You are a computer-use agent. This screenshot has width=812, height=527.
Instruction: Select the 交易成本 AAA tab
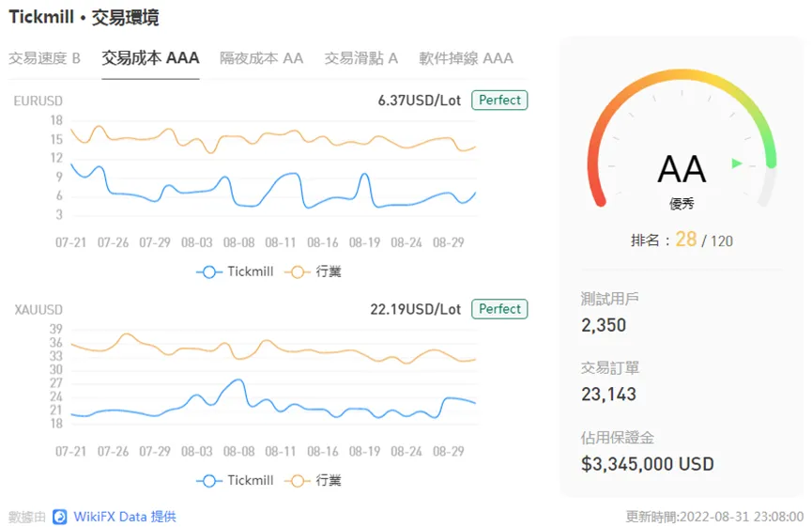(x=150, y=58)
